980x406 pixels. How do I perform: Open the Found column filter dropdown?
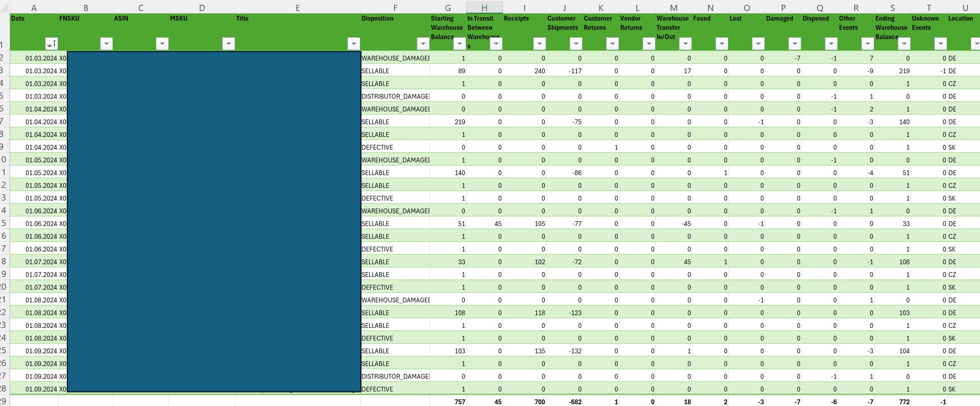pyautogui.click(x=722, y=43)
